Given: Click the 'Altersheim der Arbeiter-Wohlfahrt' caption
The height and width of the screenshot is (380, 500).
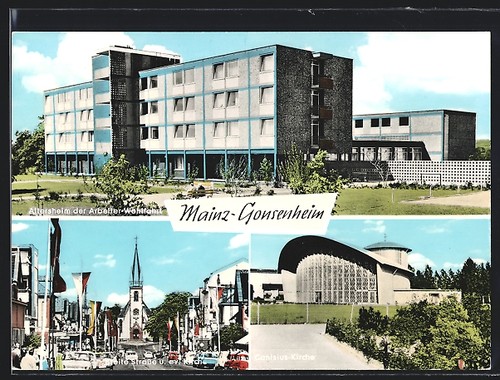Looking at the screenshot, I should click(x=97, y=211).
